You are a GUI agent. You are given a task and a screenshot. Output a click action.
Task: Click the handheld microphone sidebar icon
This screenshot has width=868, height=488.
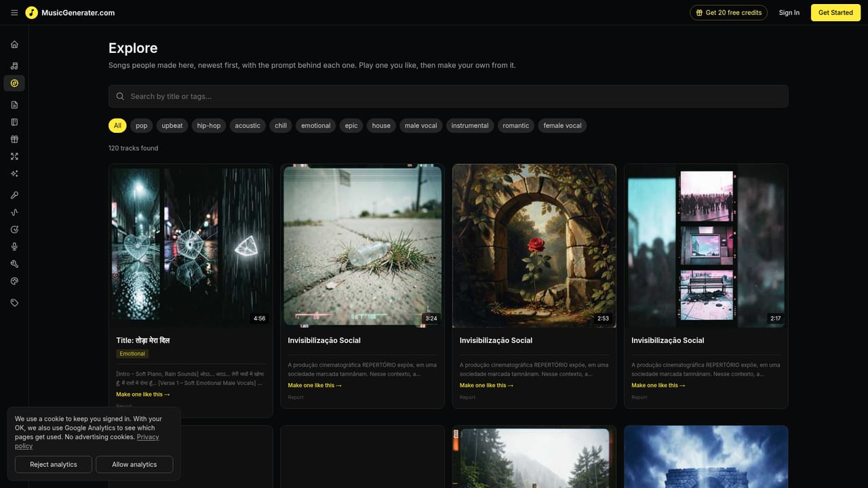(14, 195)
